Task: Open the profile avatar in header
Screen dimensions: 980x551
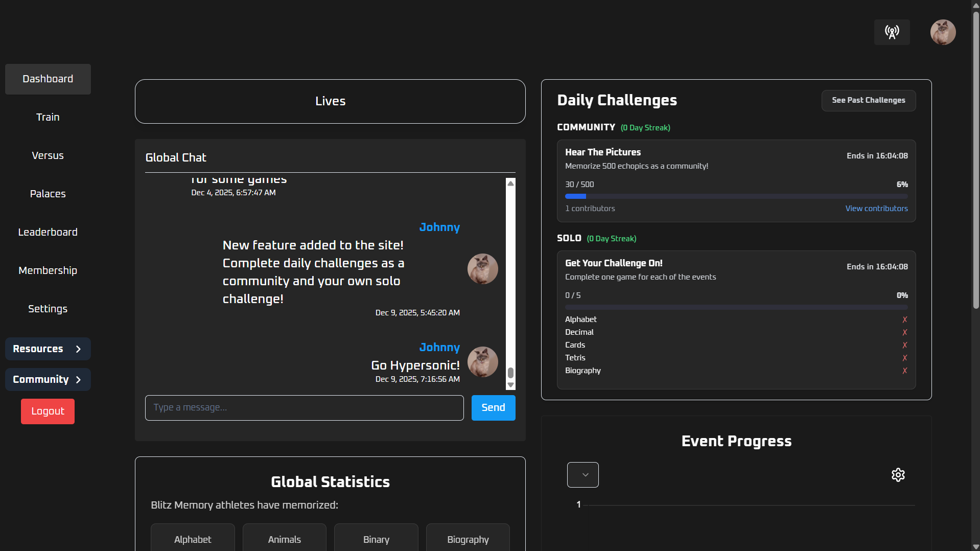Action: tap(943, 32)
